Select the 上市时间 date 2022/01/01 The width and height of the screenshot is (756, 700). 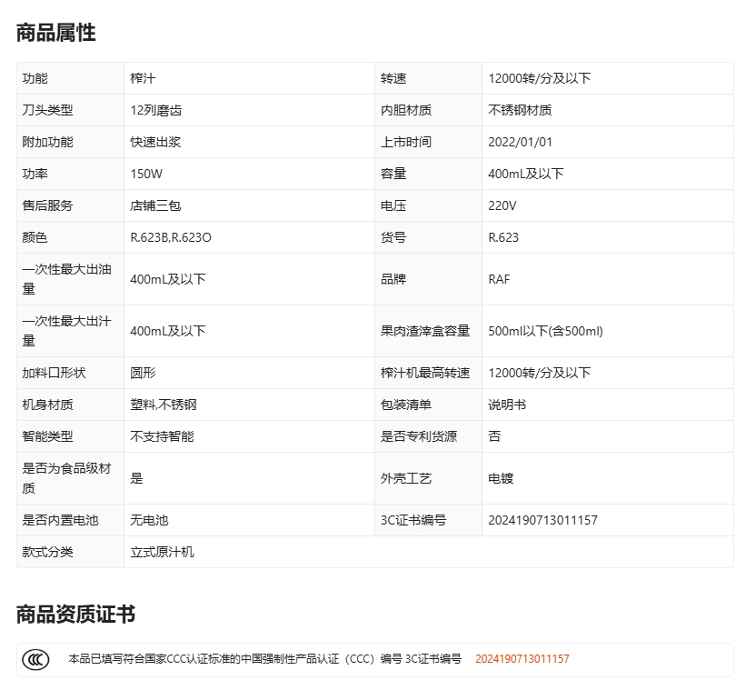click(x=520, y=142)
